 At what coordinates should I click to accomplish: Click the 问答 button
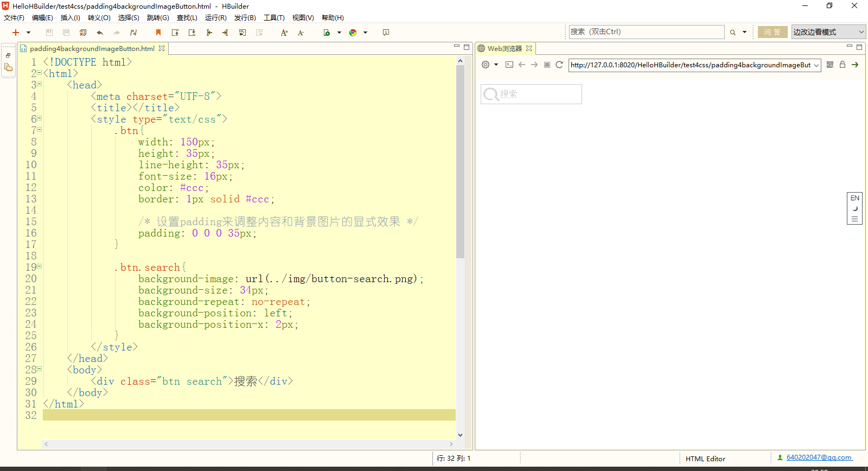coord(773,32)
